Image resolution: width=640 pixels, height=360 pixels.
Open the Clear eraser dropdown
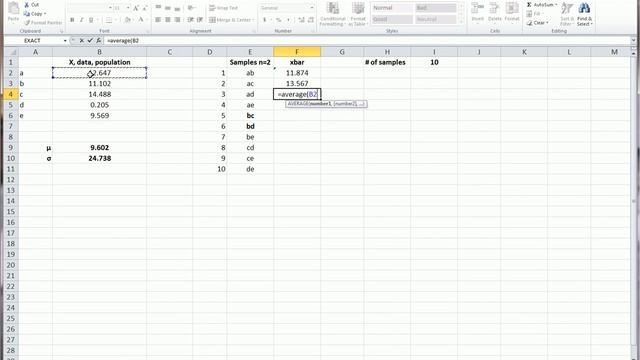coord(538,23)
